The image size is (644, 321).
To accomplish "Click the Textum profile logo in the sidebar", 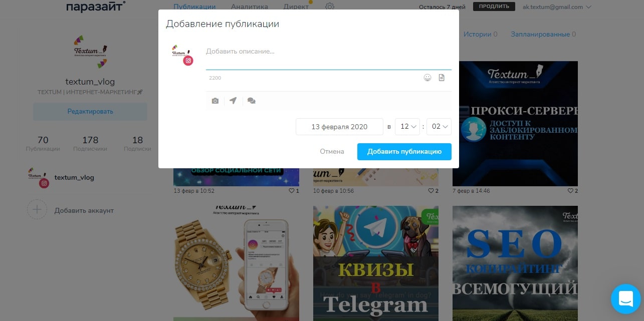I will tap(90, 52).
